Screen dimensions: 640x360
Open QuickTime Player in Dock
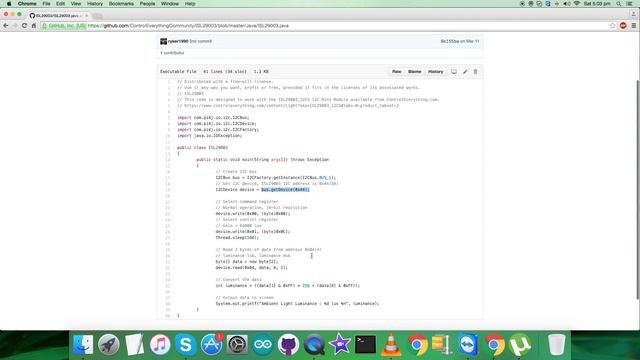(314, 344)
